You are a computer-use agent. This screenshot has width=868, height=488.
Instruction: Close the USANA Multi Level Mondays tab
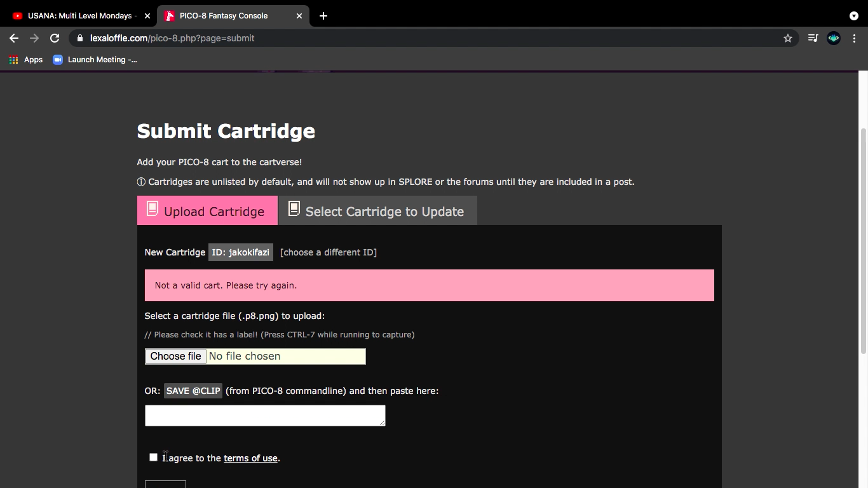pyautogui.click(x=147, y=16)
